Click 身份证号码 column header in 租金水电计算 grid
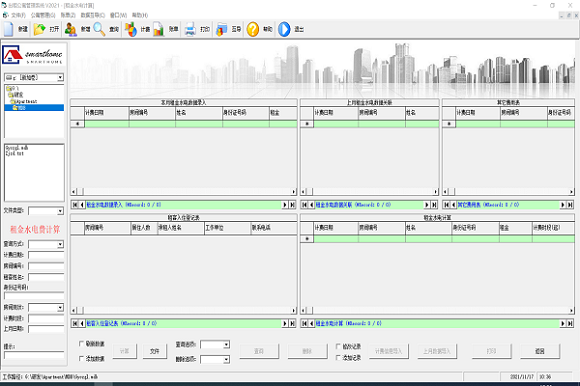 click(475, 228)
